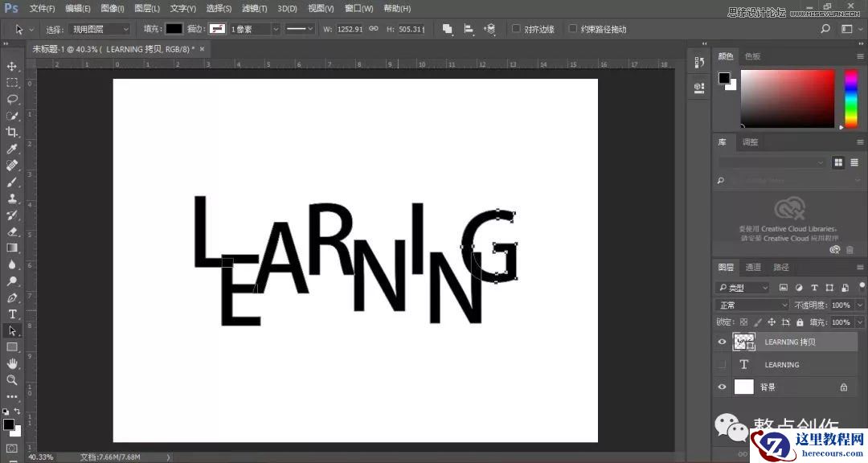Open path arrangement options
Viewport: 868px width, 463px height.
(x=489, y=30)
